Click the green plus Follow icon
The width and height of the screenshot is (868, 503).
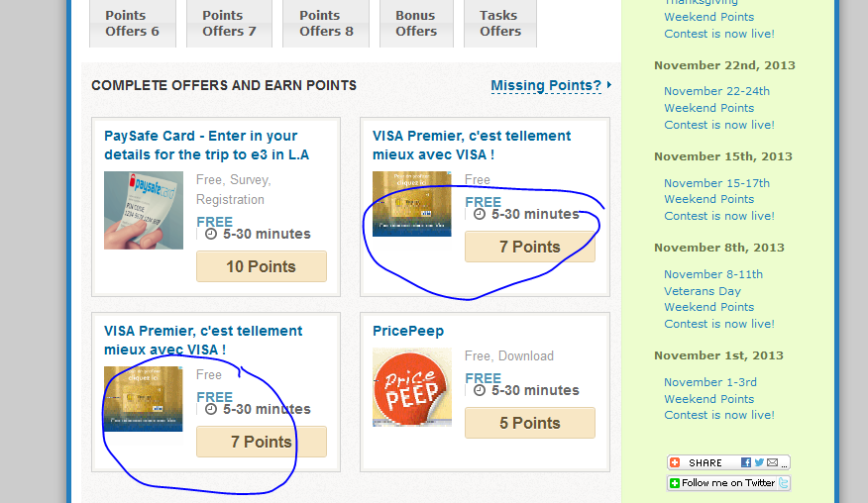[x=675, y=483]
